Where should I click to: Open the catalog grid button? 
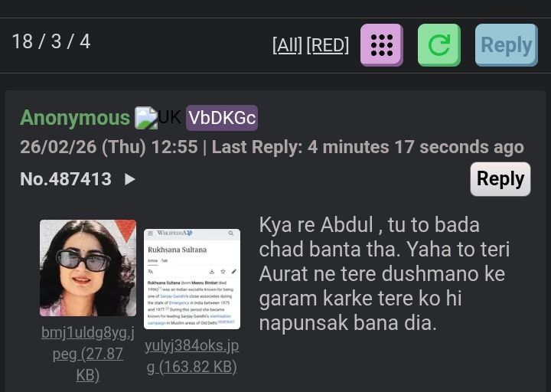coord(382,45)
